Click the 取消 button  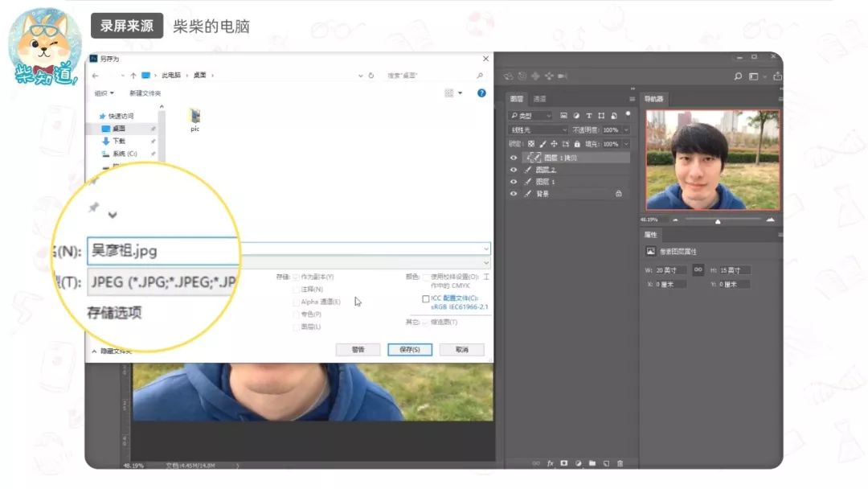pyautogui.click(x=461, y=350)
